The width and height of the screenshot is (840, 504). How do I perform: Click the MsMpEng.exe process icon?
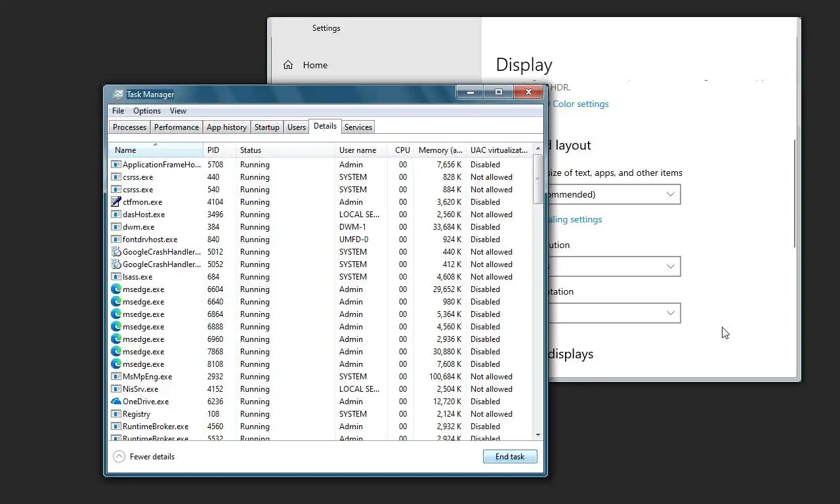click(116, 377)
